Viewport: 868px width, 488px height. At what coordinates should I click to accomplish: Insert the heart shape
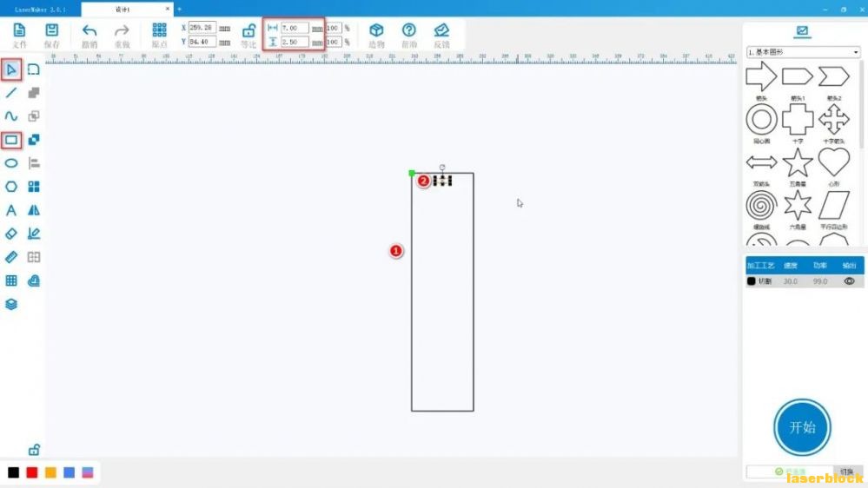point(833,162)
